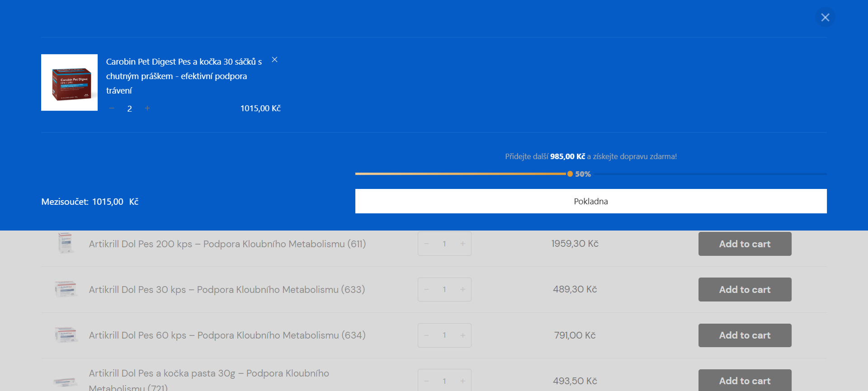Open Artikrill Dol pasta 30g product
Image resolution: width=868 pixels, height=391 pixels.
(209, 380)
